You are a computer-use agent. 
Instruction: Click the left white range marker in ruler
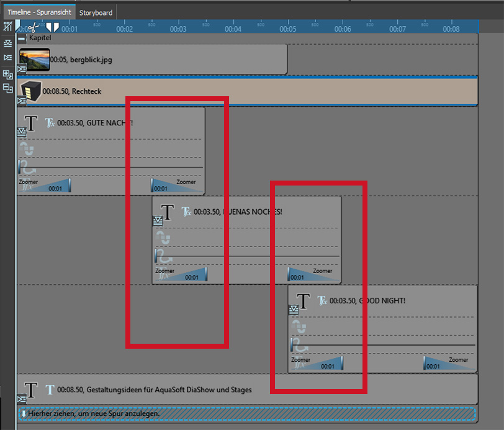click(48, 27)
